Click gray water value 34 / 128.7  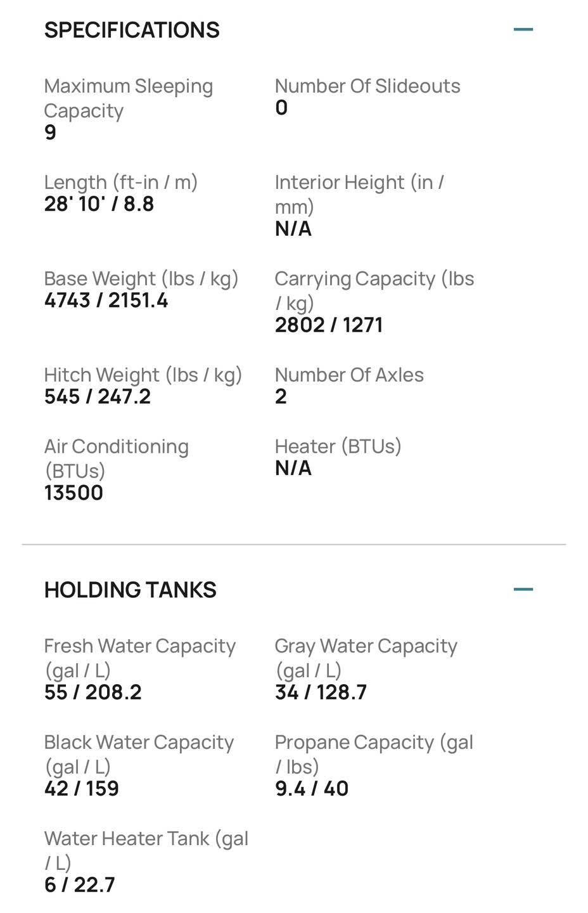[321, 692]
